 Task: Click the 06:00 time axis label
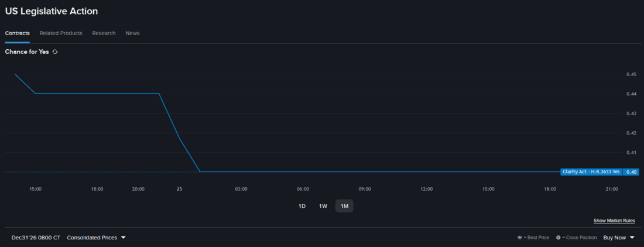click(x=303, y=189)
